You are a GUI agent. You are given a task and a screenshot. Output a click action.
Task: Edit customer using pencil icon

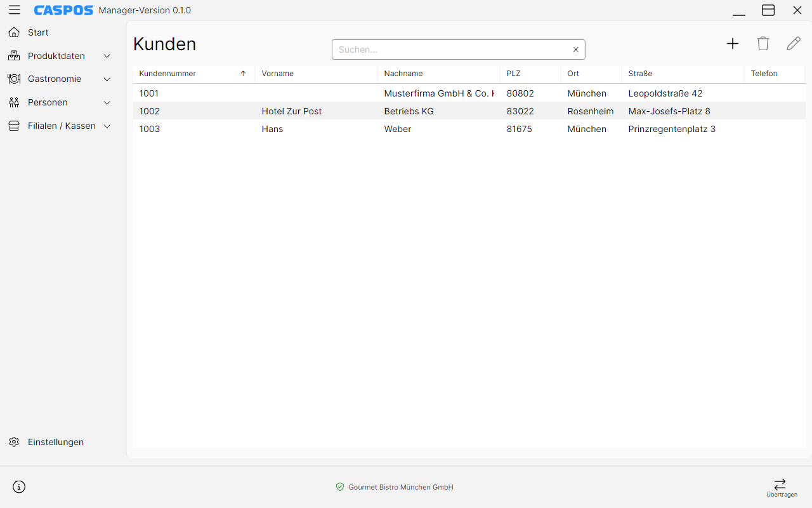[794, 43]
